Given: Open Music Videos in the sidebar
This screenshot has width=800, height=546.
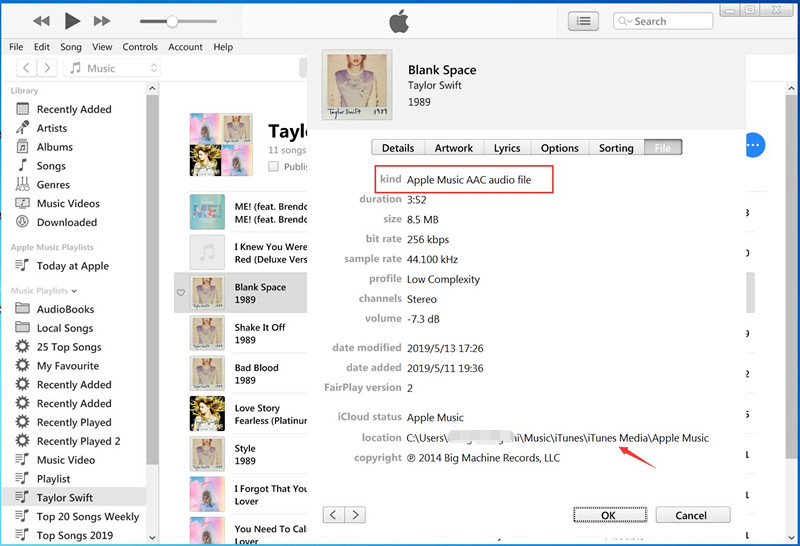Looking at the screenshot, I should coord(68,204).
